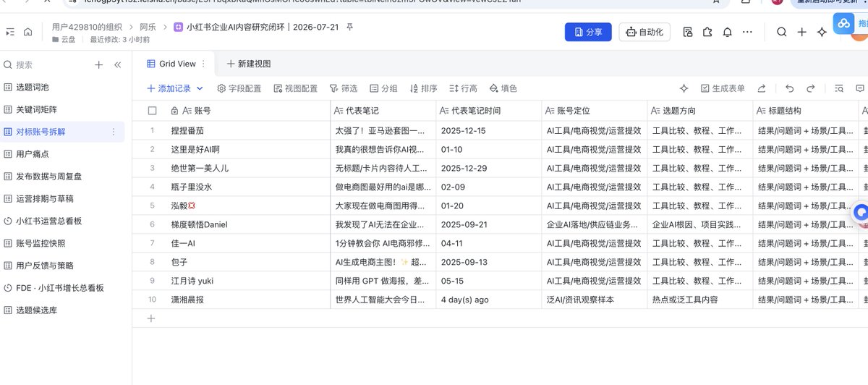Screen dimensions: 868x385
Task: Click the blue 分享 button
Action: click(588, 32)
